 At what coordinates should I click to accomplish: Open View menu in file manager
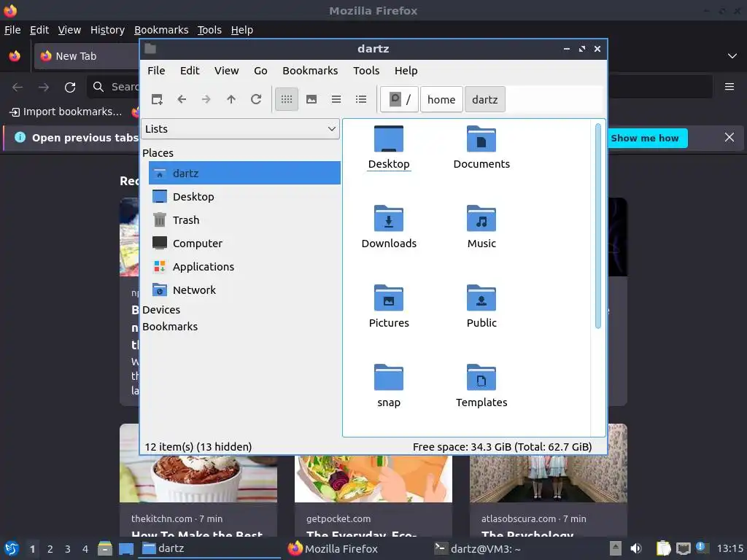coord(226,71)
